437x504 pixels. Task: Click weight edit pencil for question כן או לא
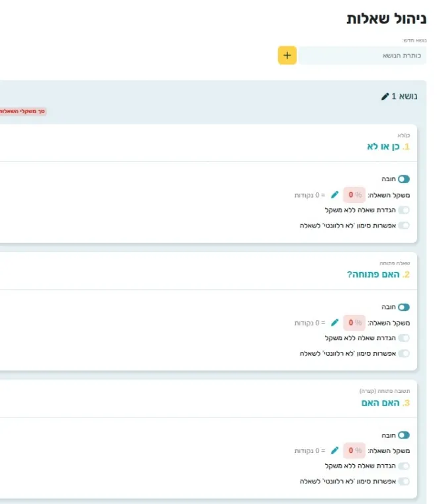pos(335,194)
